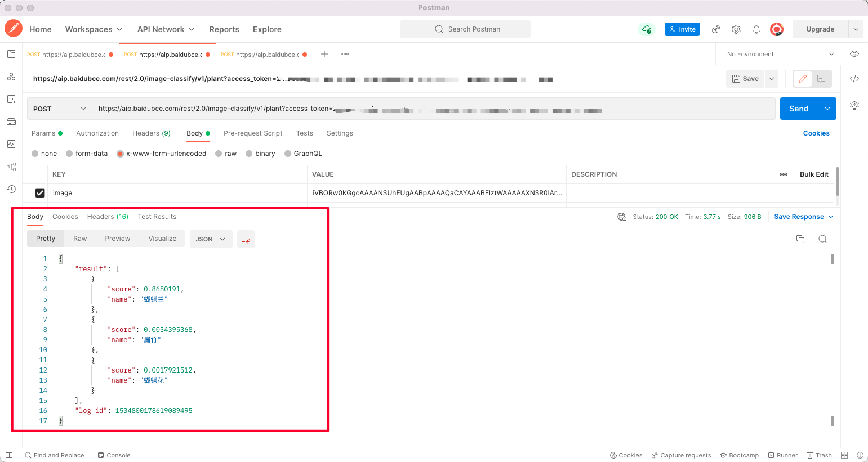This screenshot has width=868, height=462.
Task: Open the help icon in status bar
Action: pos(860,455)
